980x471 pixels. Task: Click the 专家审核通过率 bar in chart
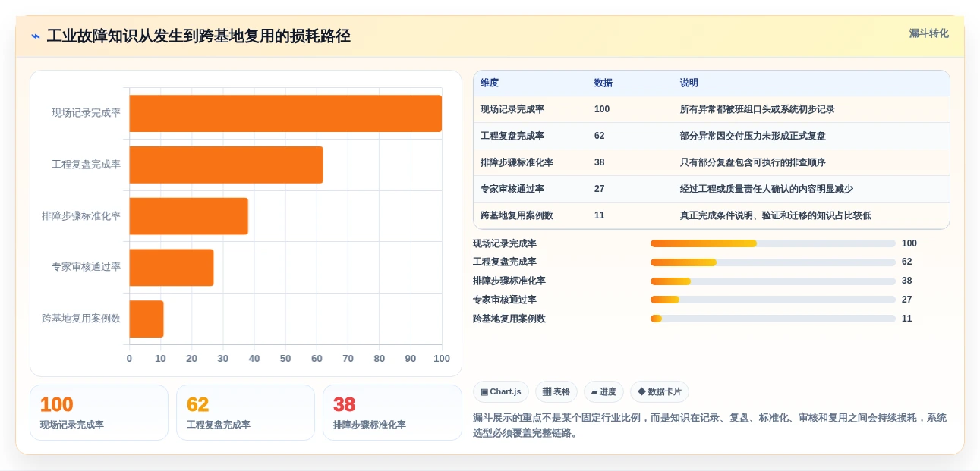pos(172,267)
